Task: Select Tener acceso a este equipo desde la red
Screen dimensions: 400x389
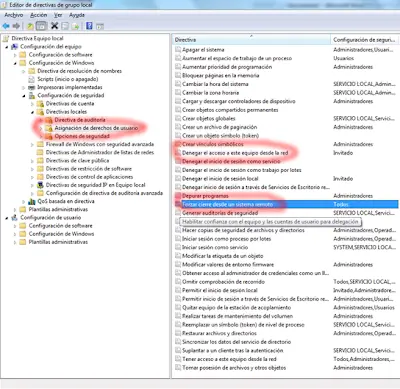Action: (x=229, y=359)
